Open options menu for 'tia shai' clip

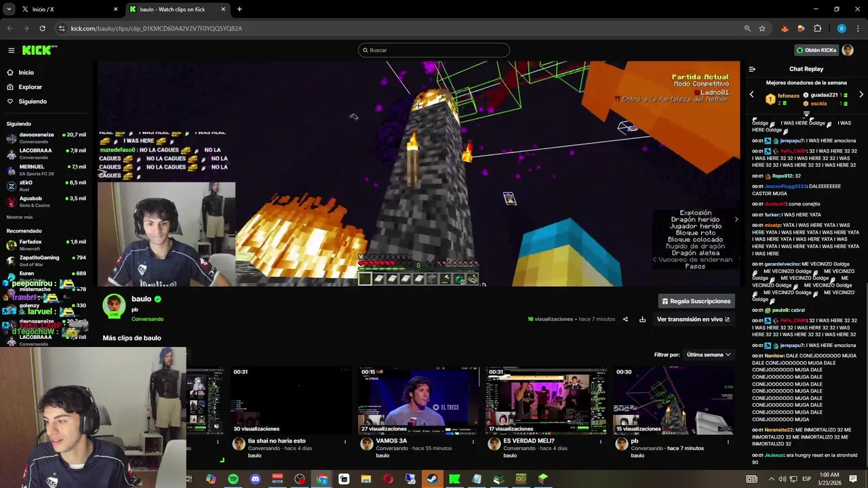tap(345, 442)
